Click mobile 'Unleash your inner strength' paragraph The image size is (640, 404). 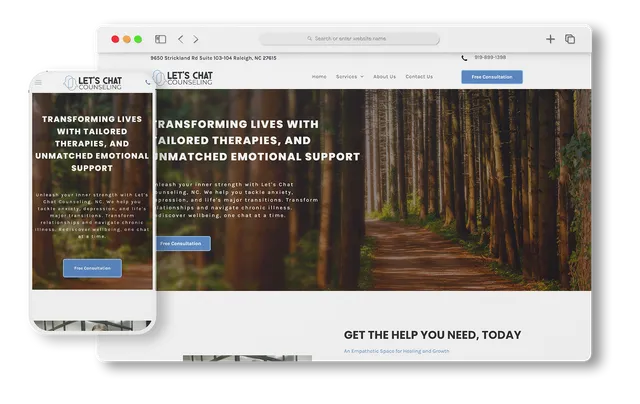(x=92, y=215)
